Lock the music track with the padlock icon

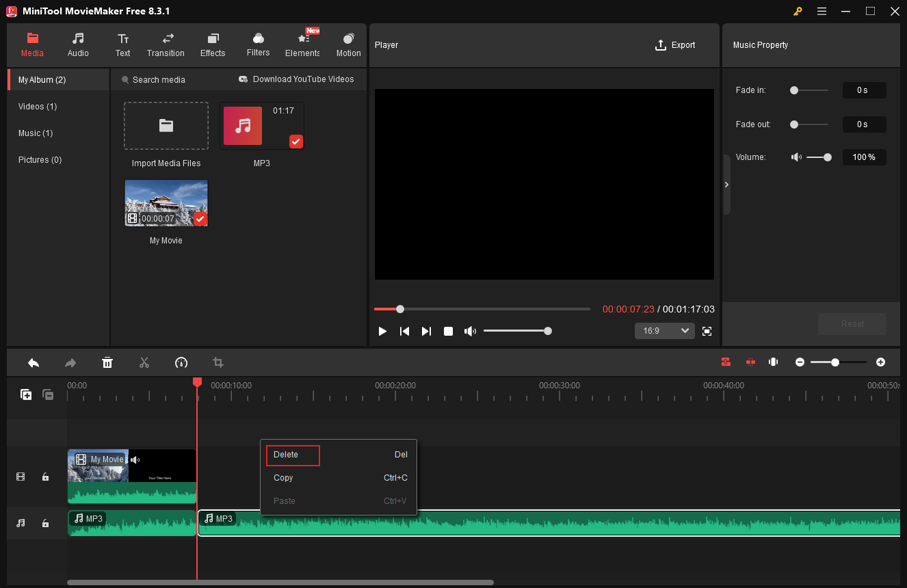[x=45, y=523]
